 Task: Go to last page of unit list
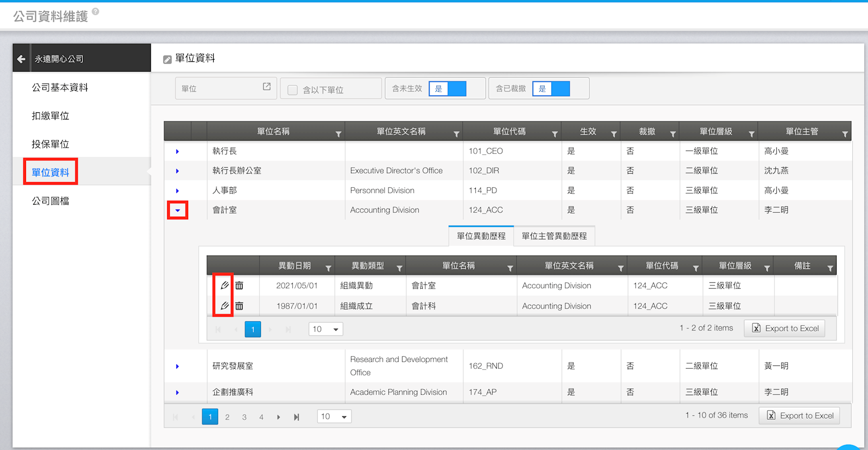pyautogui.click(x=296, y=417)
